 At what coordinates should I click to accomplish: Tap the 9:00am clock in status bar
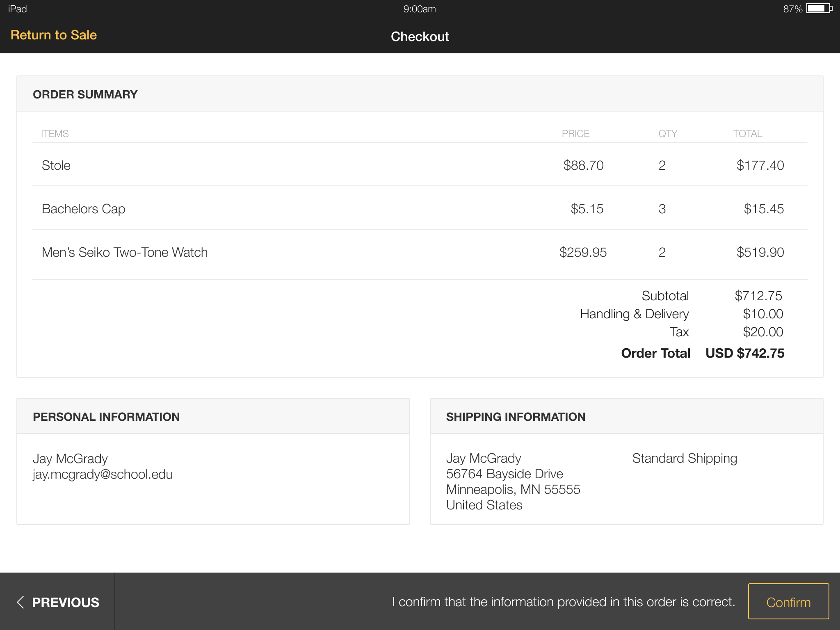420,9
